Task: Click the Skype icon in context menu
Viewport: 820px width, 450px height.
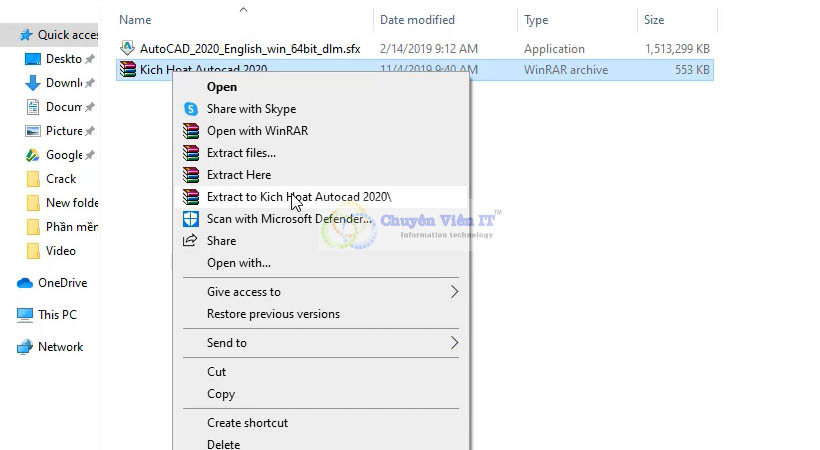Action: point(190,109)
